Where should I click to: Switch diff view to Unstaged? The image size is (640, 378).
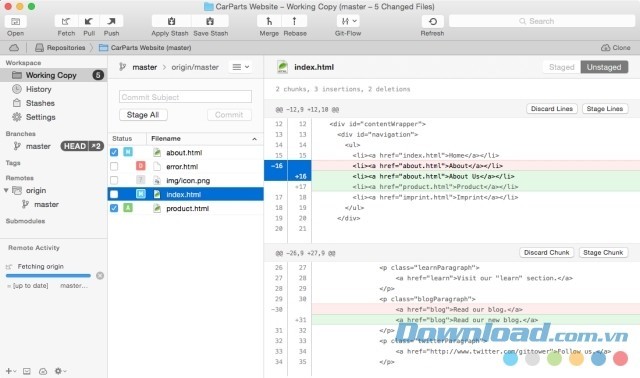pos(604,67)
